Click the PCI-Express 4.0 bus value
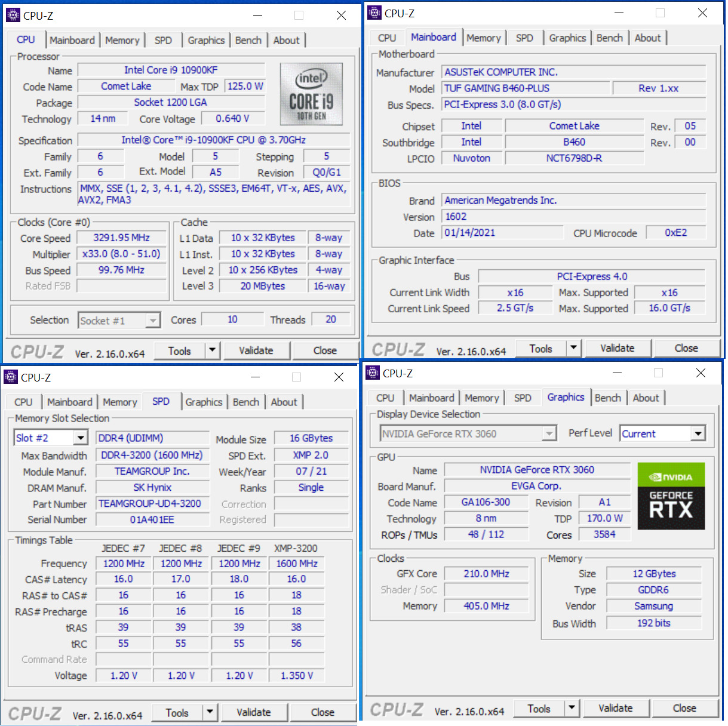 pos(592,276)
